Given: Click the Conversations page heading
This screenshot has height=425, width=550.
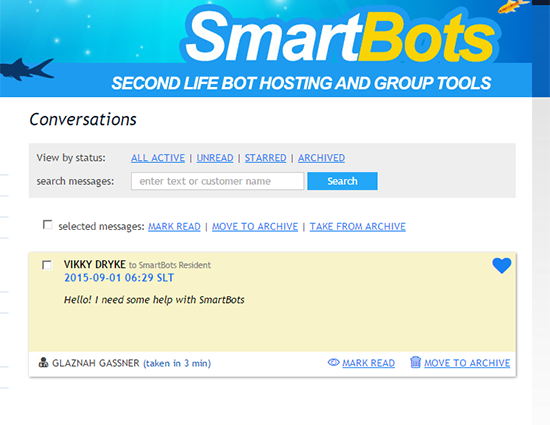Looking at the screenshot, I should (x=83, y=119).
